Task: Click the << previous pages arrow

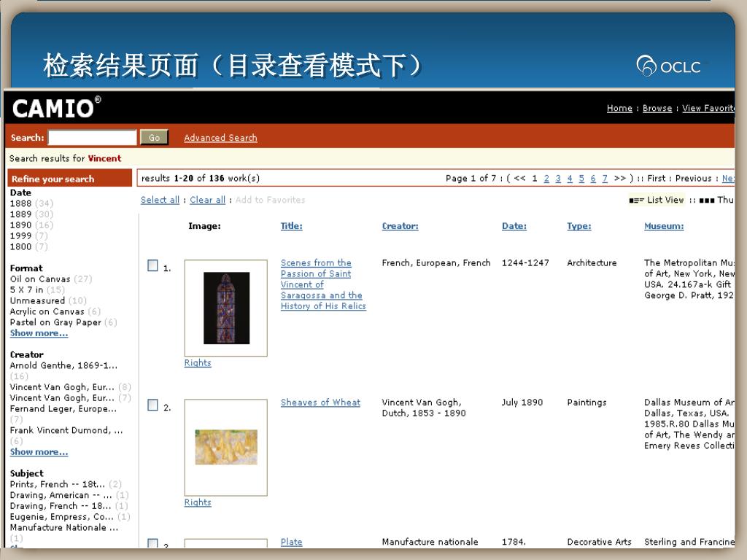Action: (519, 179)
